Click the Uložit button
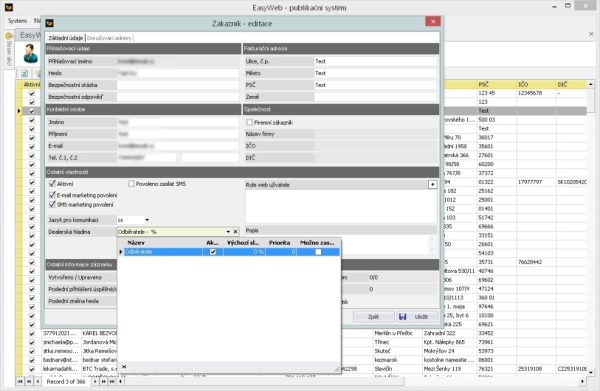Image resolution: width=600 pixels, height=391 pixels. [417, 317]
